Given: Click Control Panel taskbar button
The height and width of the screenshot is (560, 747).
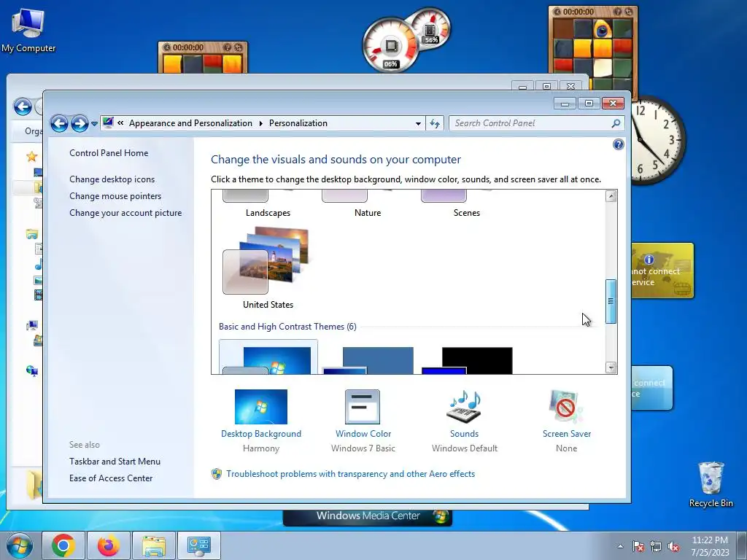Looking at the screenshot, I should click(x=198, y=545).
